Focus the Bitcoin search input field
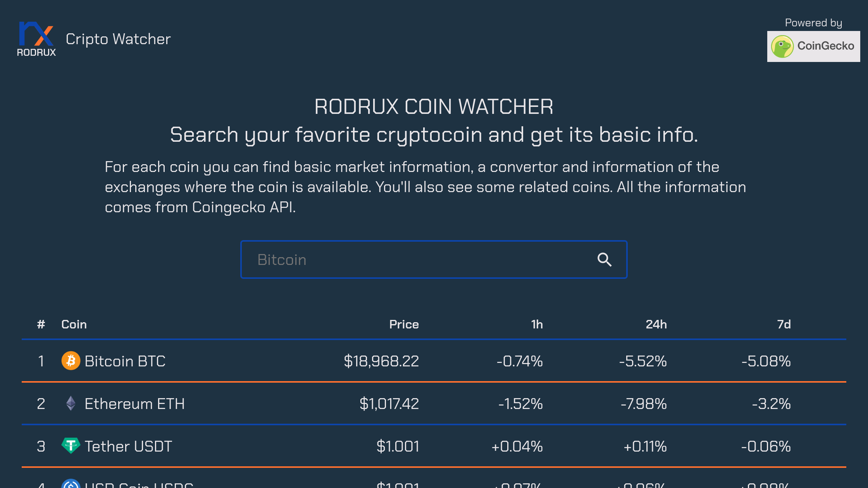This screenshot has width=868, height=488. pos(434,259)
